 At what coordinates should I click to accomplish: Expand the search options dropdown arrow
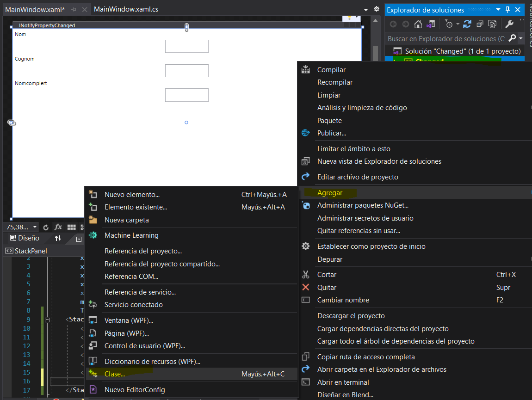[521, 38]
